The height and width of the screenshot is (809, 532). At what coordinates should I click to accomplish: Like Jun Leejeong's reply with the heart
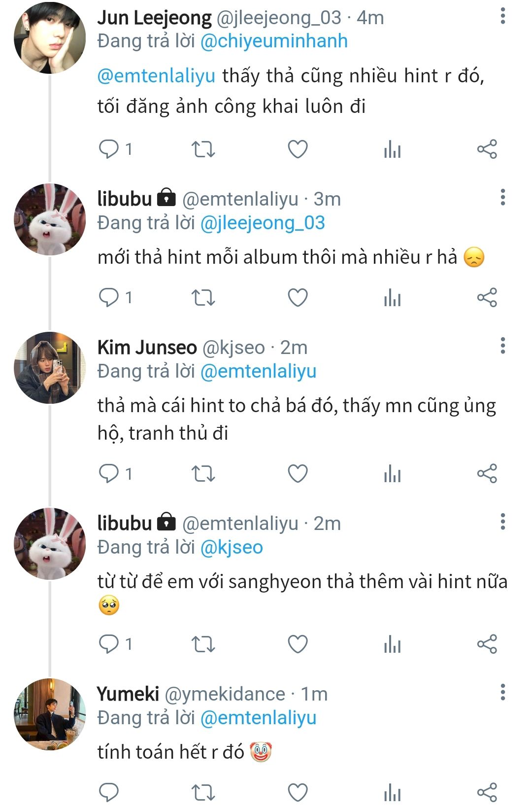298,149
